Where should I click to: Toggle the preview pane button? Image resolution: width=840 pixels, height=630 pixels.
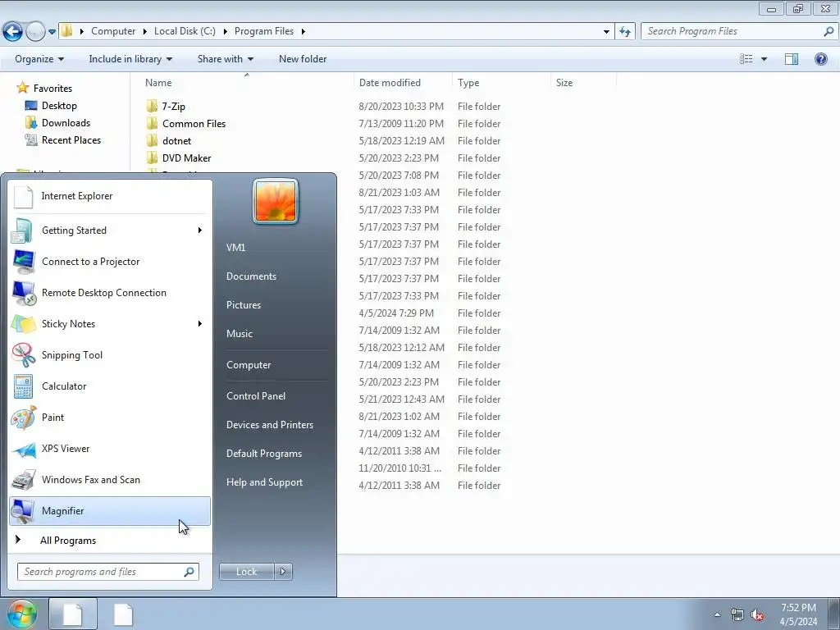pyautogui.click(x=792, y=59)
